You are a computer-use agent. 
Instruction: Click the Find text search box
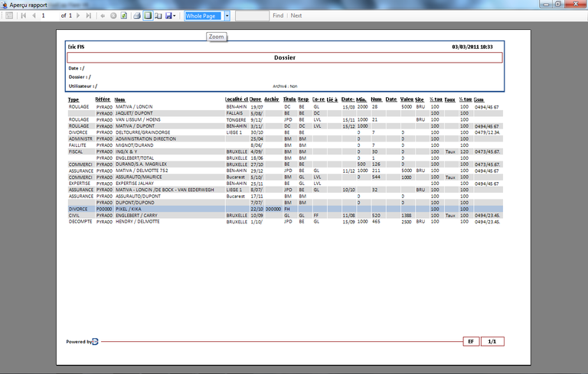click(x=251, y=15)
